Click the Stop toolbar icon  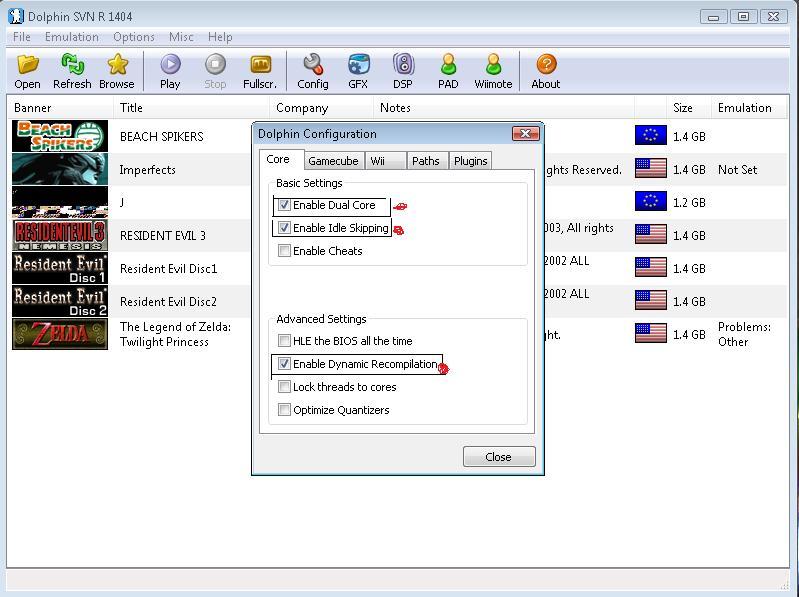tap(215, 64)
